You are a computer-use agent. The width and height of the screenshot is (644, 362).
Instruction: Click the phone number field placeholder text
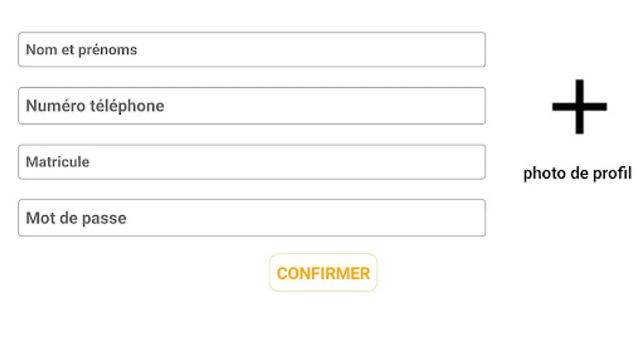pyautogui.click(x=95, y=105)
